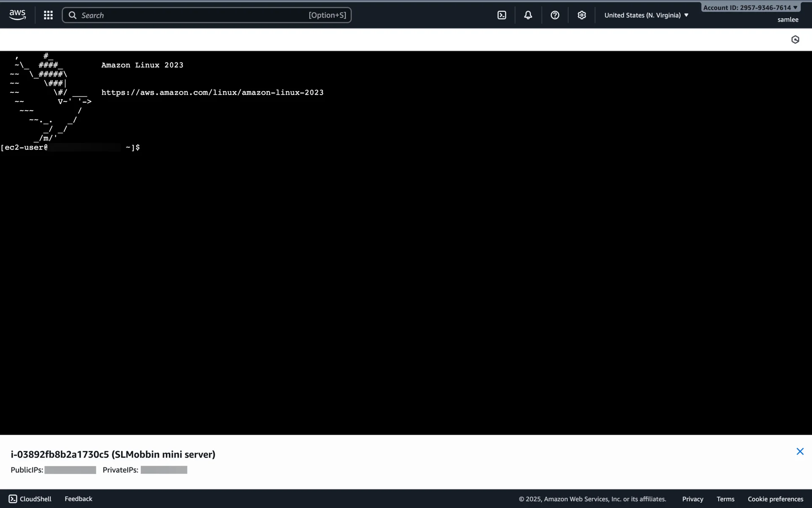Open the settings gear menu
The width and height of the screenshot is (812, 508).
[582, 15]
